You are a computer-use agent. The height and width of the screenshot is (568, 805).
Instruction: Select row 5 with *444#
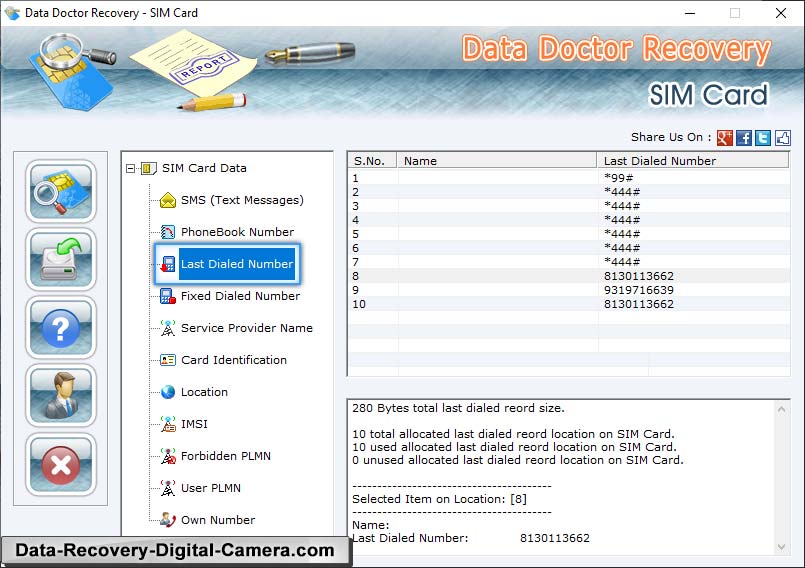[x=569, y=234]
